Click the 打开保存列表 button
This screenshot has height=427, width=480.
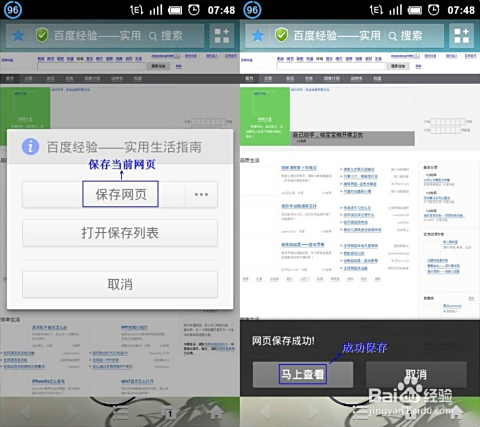point(120,233)
